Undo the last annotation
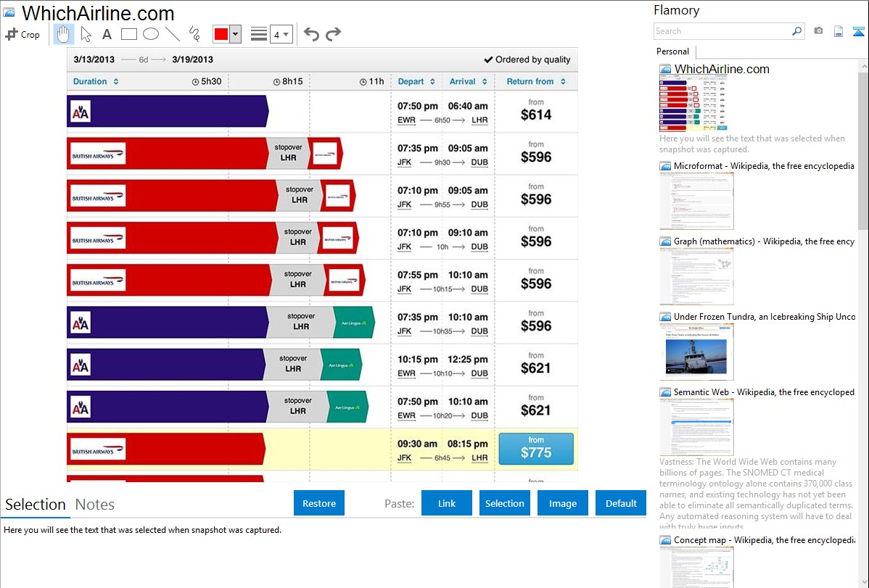This screenshot has height=588, width=869. point(311,34)
